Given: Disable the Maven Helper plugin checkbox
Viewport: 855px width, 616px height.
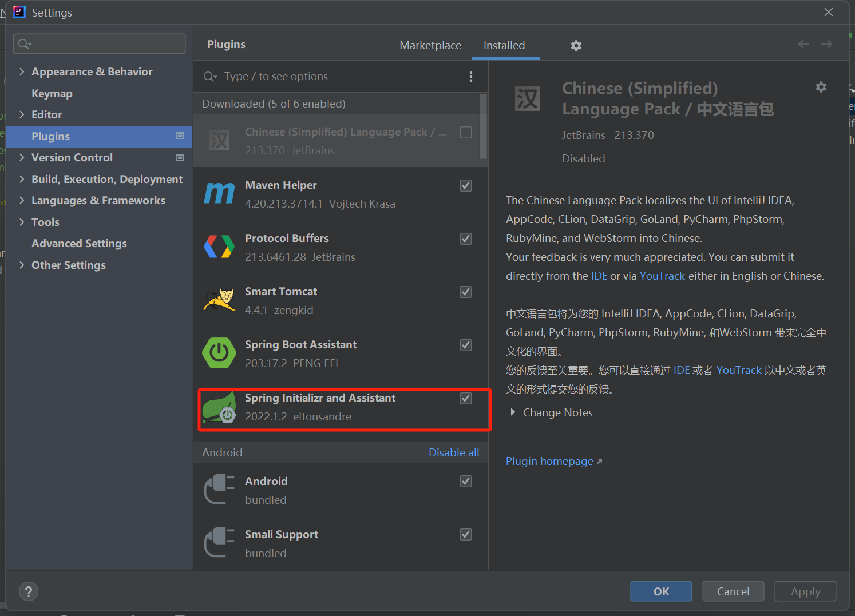Looking at the screenshot, I should (466, 185).
